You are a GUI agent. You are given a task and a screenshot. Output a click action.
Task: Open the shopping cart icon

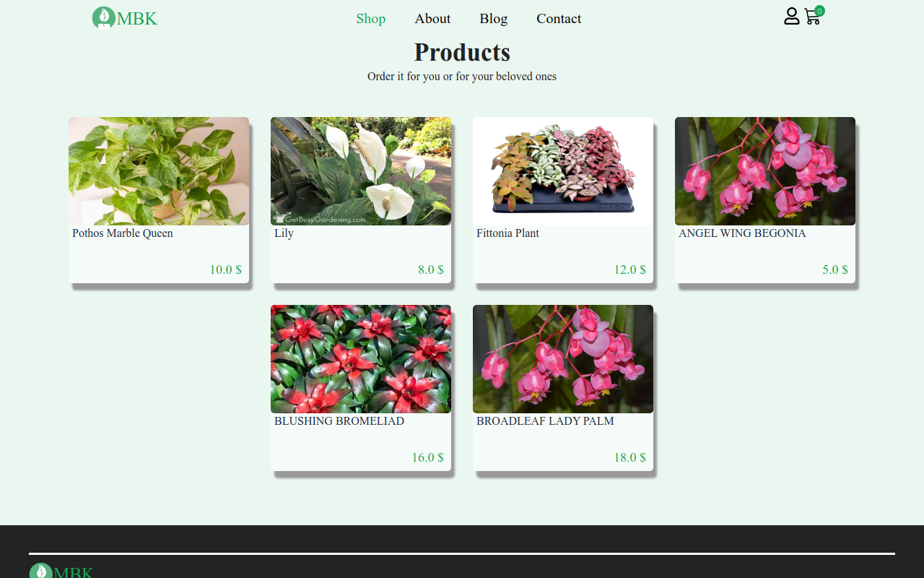tap(812, 17)
